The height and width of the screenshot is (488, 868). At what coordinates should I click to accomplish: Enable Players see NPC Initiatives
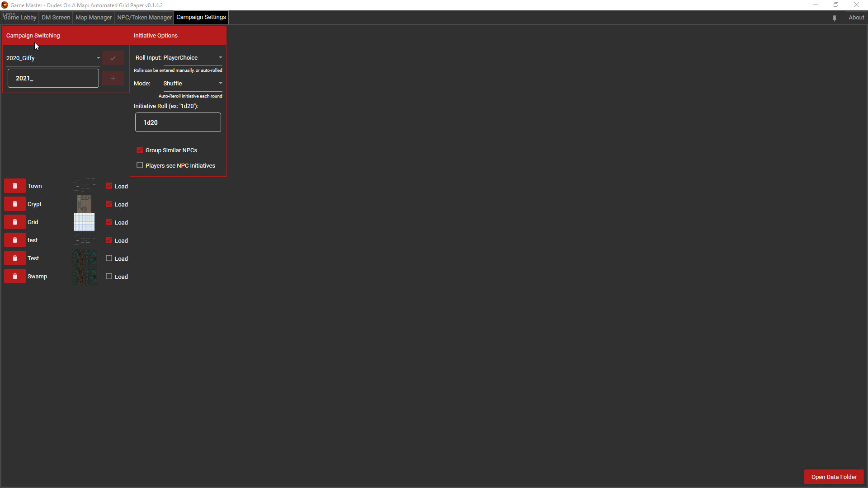[x=139, y=165]
